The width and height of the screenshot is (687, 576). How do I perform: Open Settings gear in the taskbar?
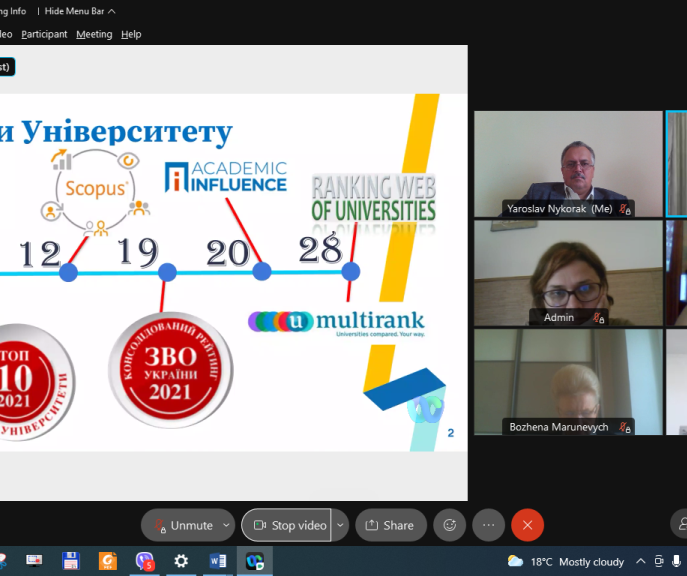pos(181,561)
